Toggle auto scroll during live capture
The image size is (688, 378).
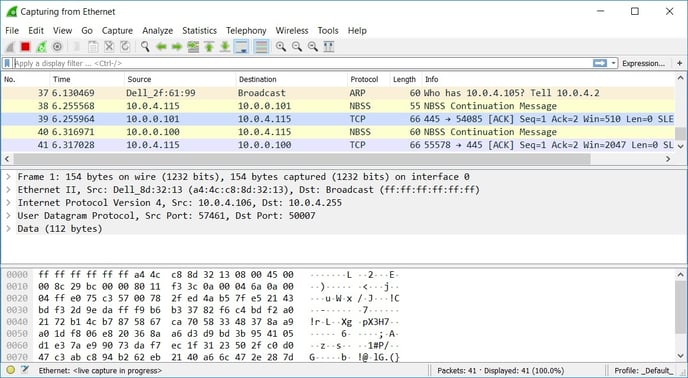click(x=241, y=47)
